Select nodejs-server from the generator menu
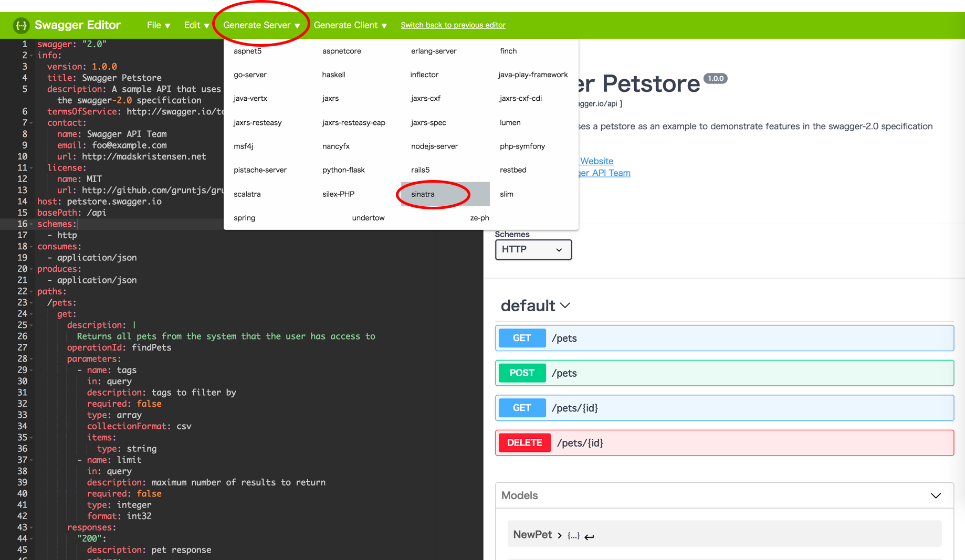Screen dimensions: 965x560 click(x=434, y=146)
